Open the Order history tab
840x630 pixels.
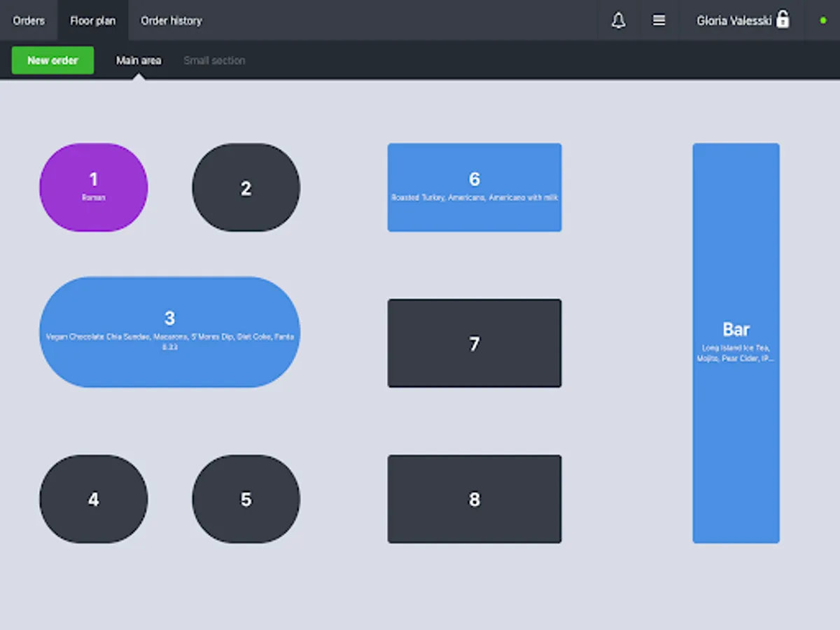coord(171,20)
